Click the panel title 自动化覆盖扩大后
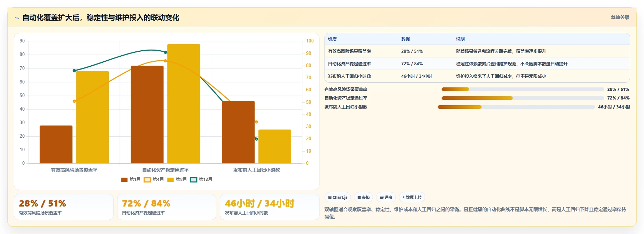Image resolution: width=644 pixels, height=234 pixels. pos(101,17)
